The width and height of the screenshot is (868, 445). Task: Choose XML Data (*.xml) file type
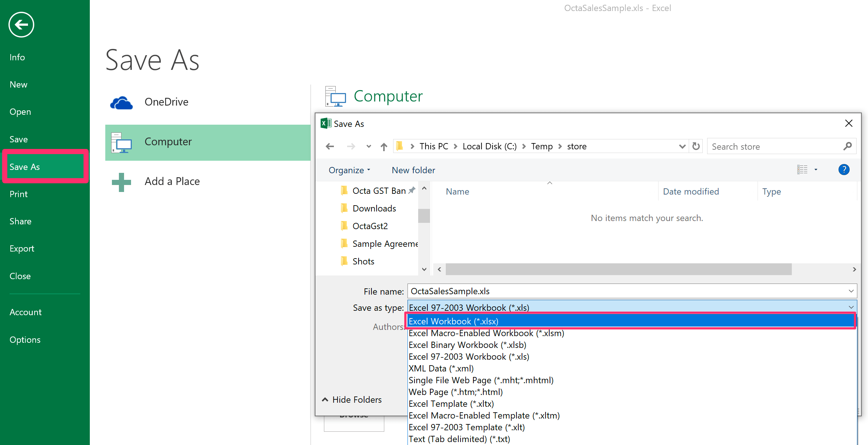[x=441, y=369]
